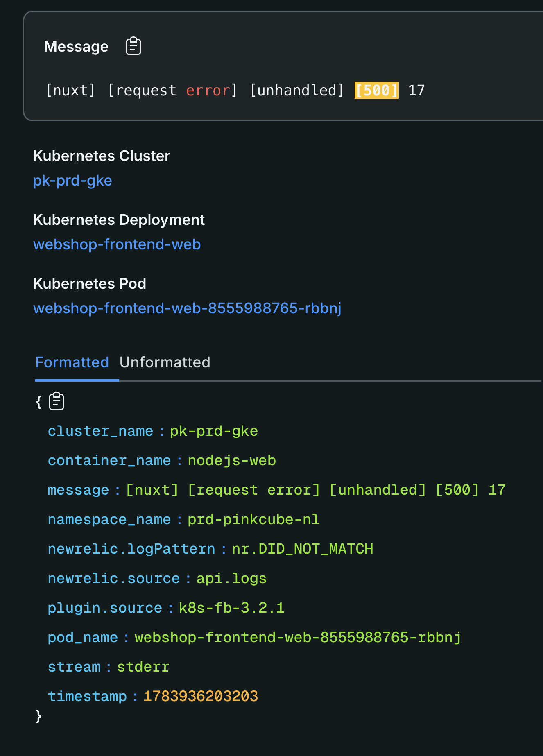Click the Kubernetes Pod heading

point(90,284)
